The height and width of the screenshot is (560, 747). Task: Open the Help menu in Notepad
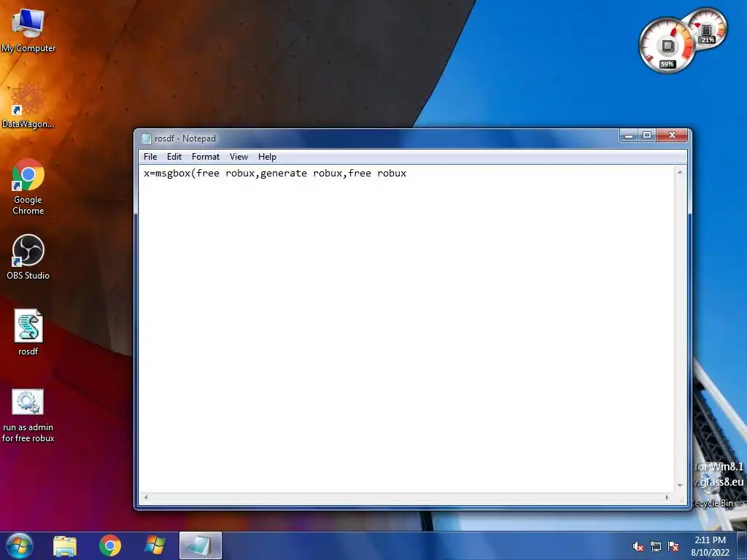(267, 157)
